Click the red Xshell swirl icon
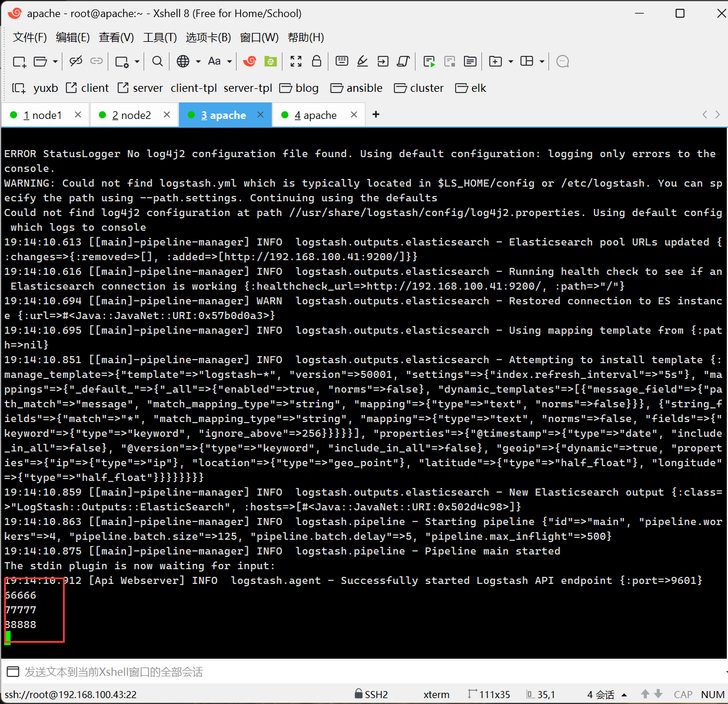Image resolution: width=728 pixels, height=704 pixels. click(250, 61)
